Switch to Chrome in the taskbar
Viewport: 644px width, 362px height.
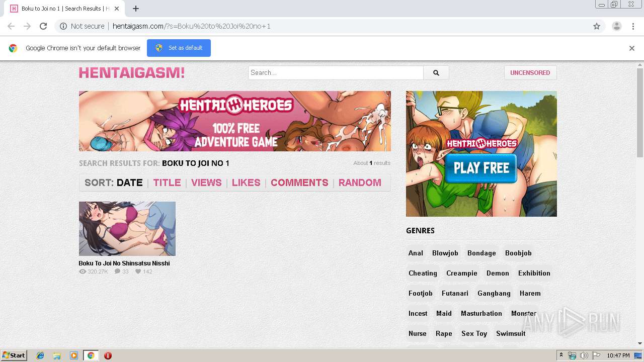(x=91, y=355)
